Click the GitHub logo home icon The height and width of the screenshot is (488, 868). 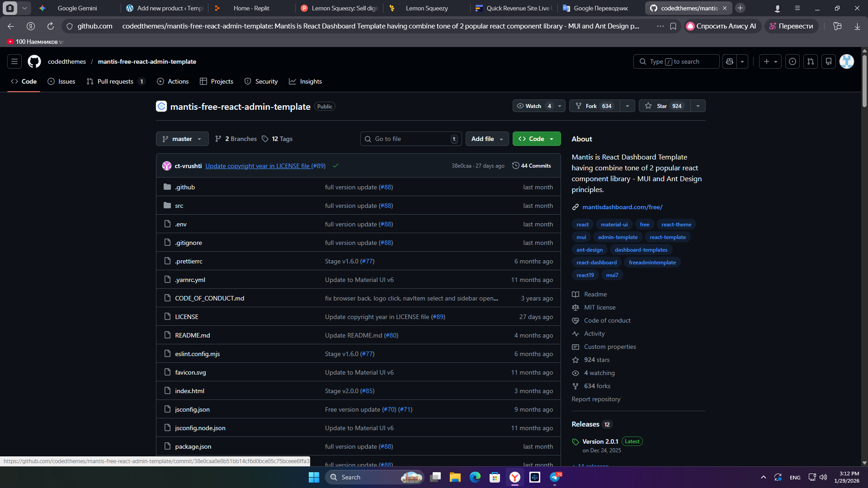click(34, 61)
